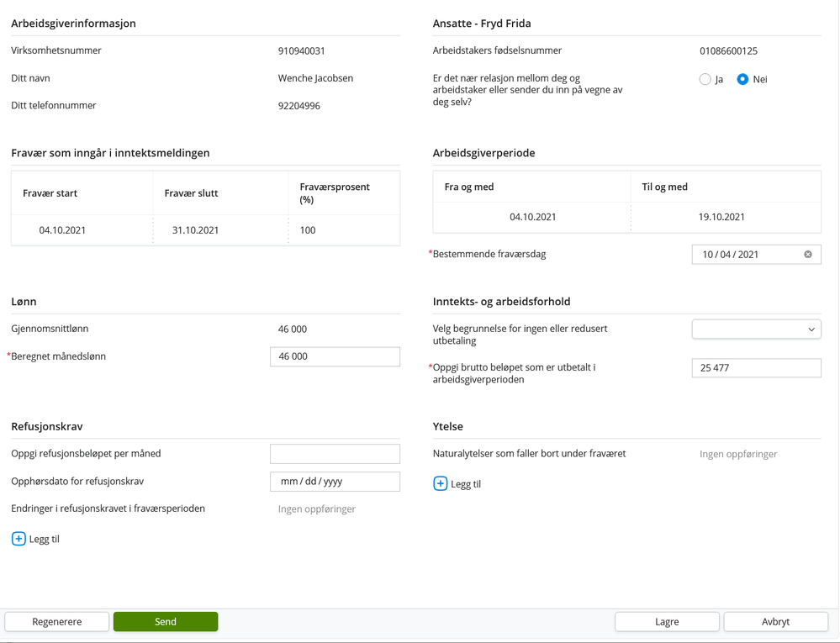Open begrunnelse for redusert utbetaling dropdown
The height and width of the screenshot is (643, 840).
pos(757,329)
